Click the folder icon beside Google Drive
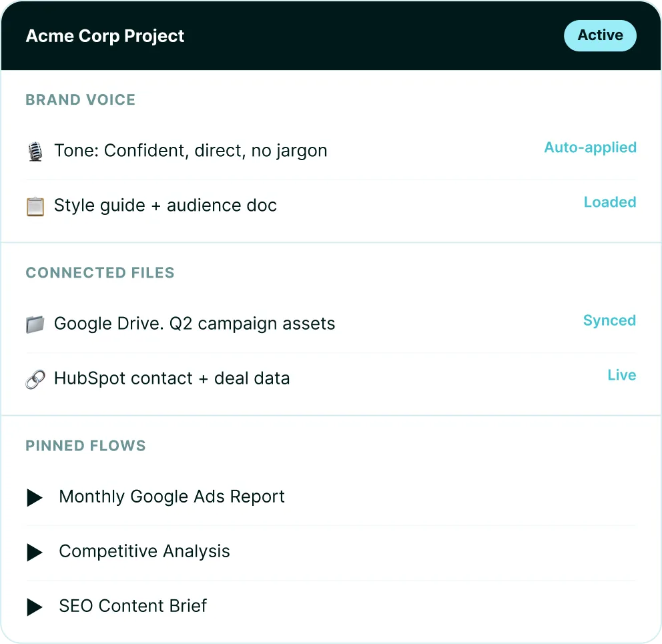662x644 pixels. pyautogui.click(x=35, y=324)
